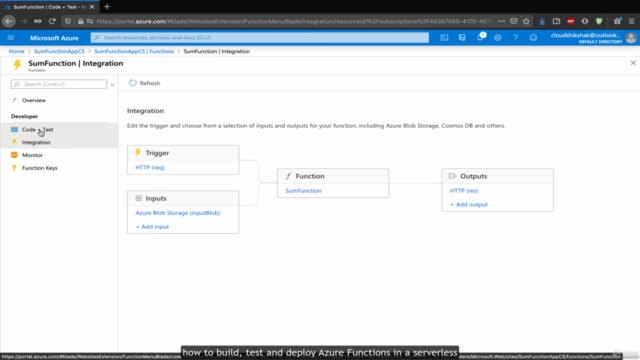Image resolution: width=640 pixels, height=360 pixels.
Task: Close the SumFunction browser tab
Action: (x=92, y=7)
